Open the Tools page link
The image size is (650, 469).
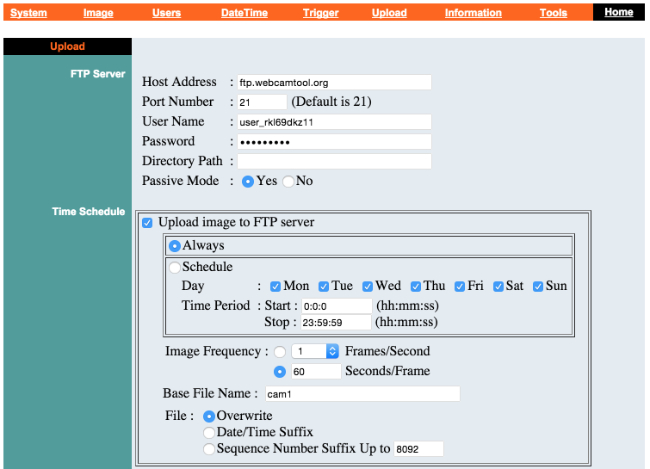tap(553, 13)
